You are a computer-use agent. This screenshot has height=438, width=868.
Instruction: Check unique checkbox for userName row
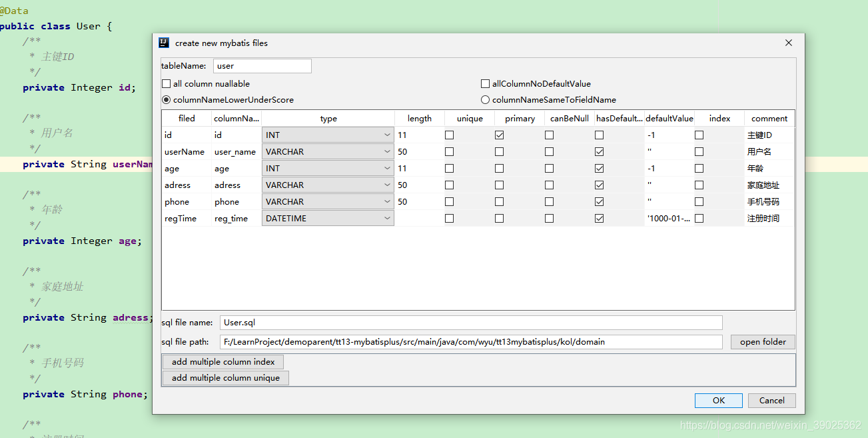pos(449,152)
